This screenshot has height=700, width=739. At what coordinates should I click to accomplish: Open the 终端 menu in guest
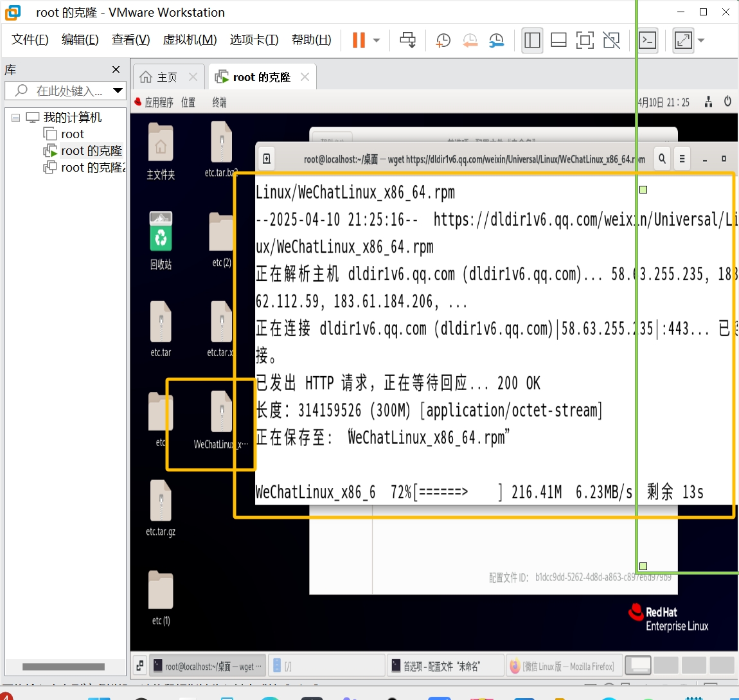point(219,102)
